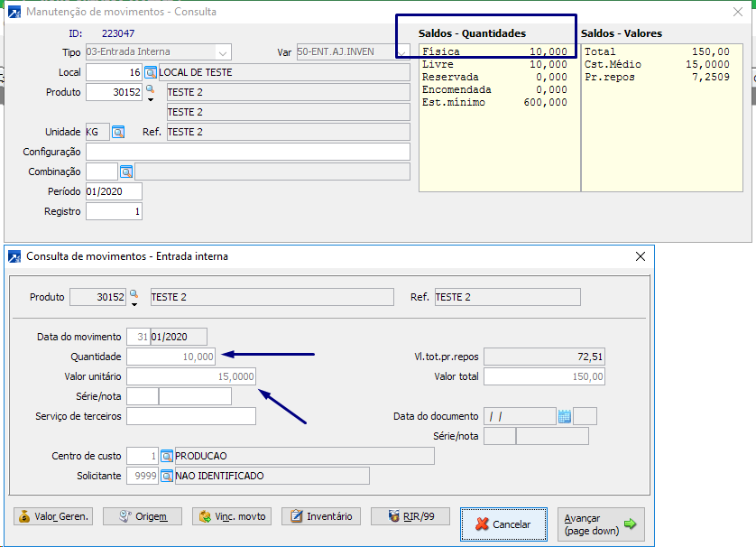The image size is (756, 547).
Task: Click the Unidade lookup icon
Action: (x=118, y=132)
